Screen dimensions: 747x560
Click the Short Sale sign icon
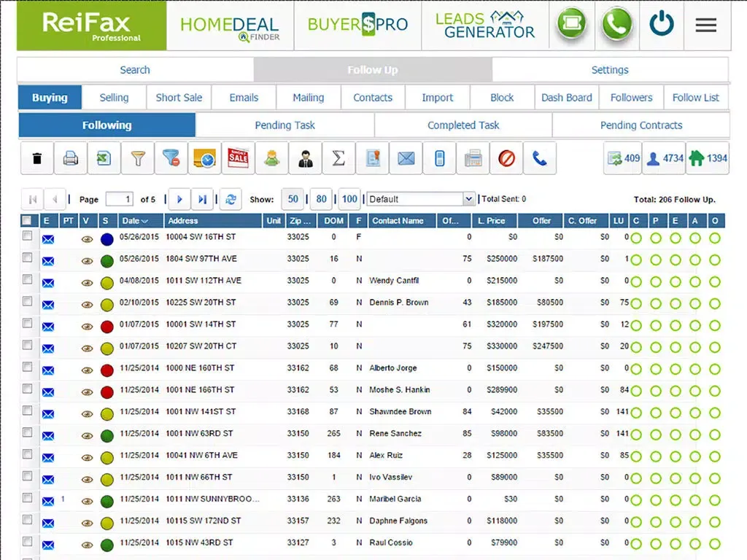[x=239, y=158]
